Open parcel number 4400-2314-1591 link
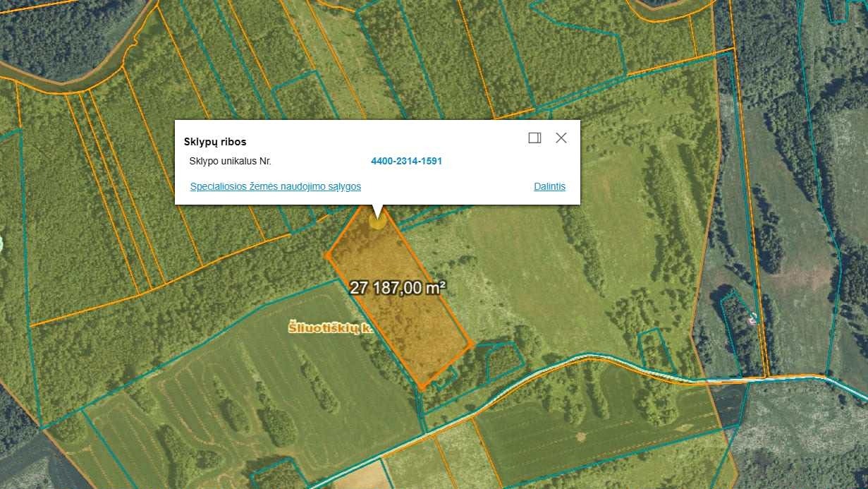 point(406,161)
